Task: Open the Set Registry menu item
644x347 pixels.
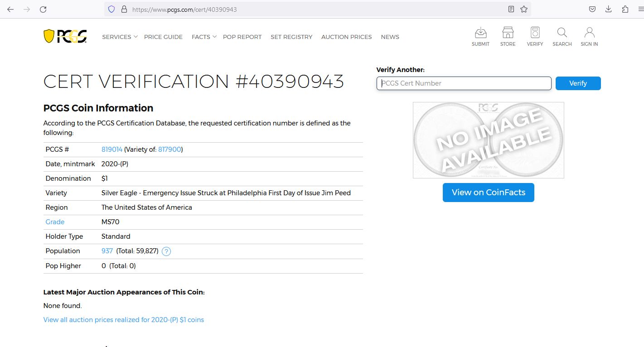Action: click(x=291, y=37)
